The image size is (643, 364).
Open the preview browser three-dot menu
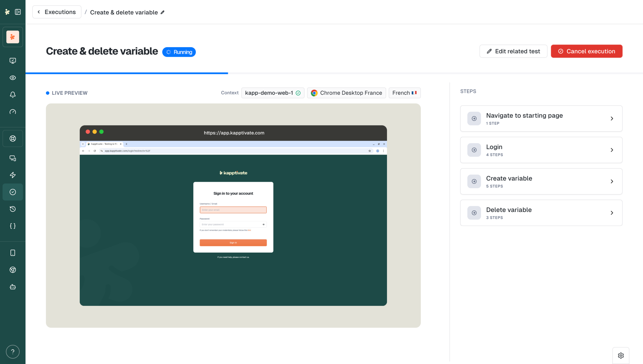(383, 151)
